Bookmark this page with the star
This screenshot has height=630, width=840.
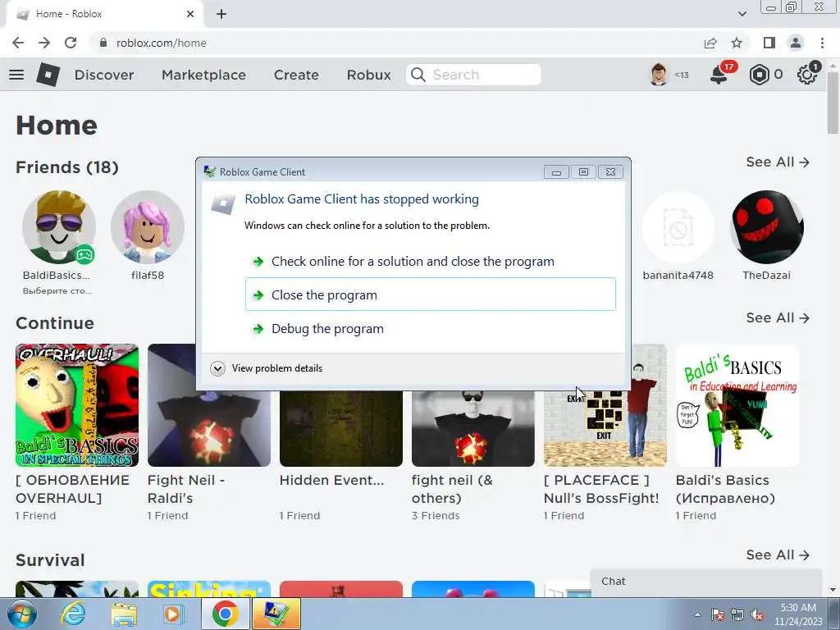click(x=737, y=43)
